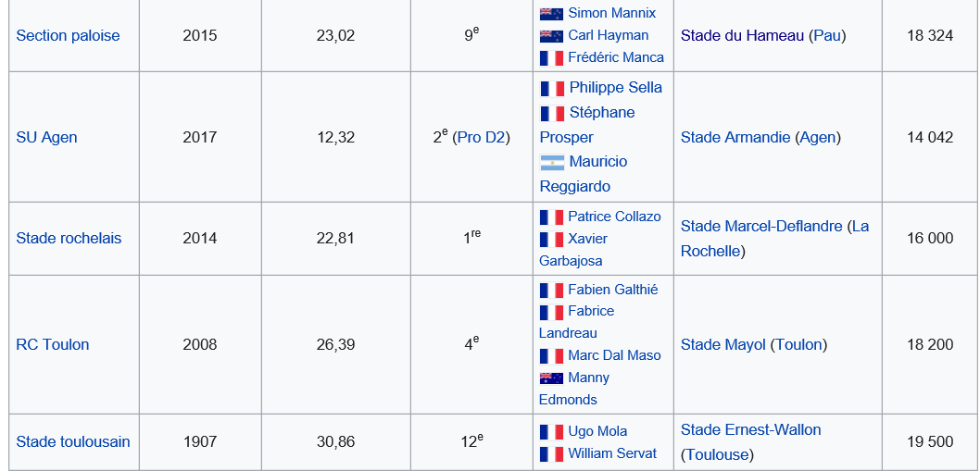This screenshot has height=471, width=980.
Task: Click the Pro D2 link
Action: coord(483,137)
